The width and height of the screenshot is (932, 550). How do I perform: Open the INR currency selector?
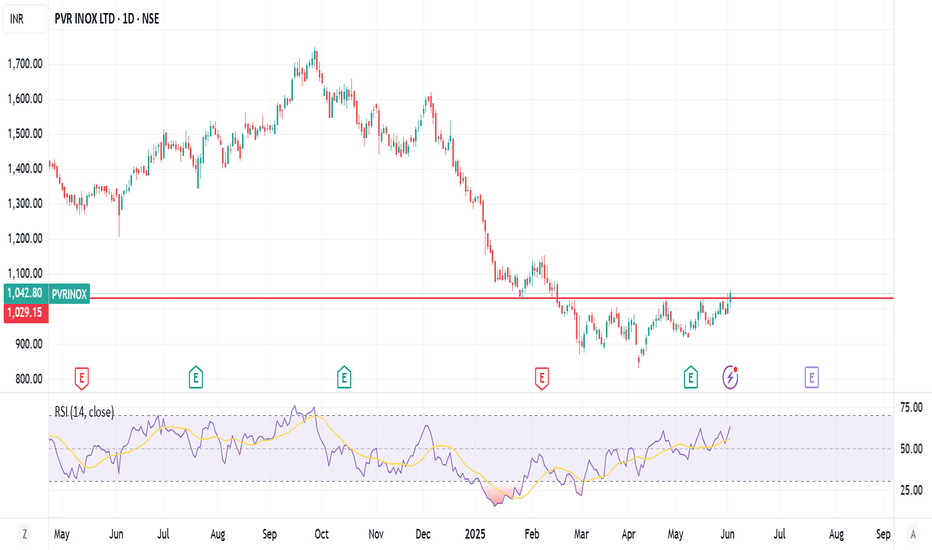(x=24, y=19)
